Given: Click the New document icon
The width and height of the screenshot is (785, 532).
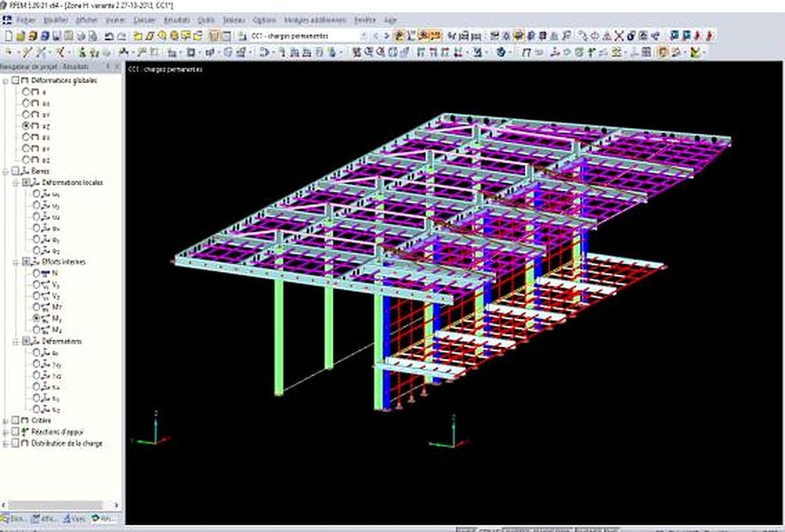Looking at the screenshot, I should click(9, 36).
